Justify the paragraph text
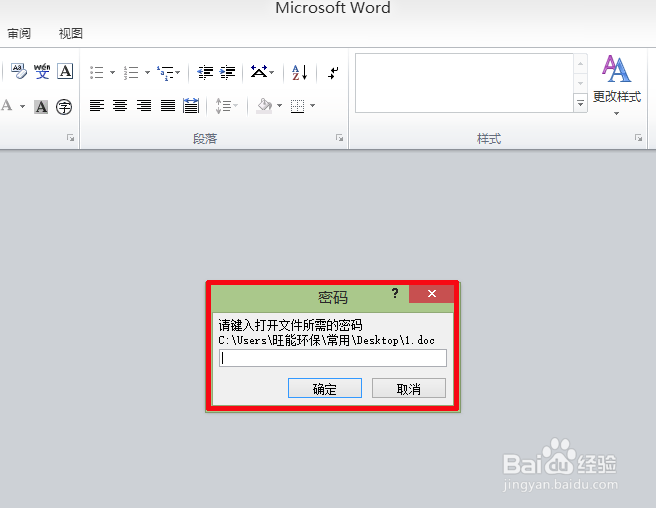The height and width of the screenshot is (508, 656). (x=168, y=105)
